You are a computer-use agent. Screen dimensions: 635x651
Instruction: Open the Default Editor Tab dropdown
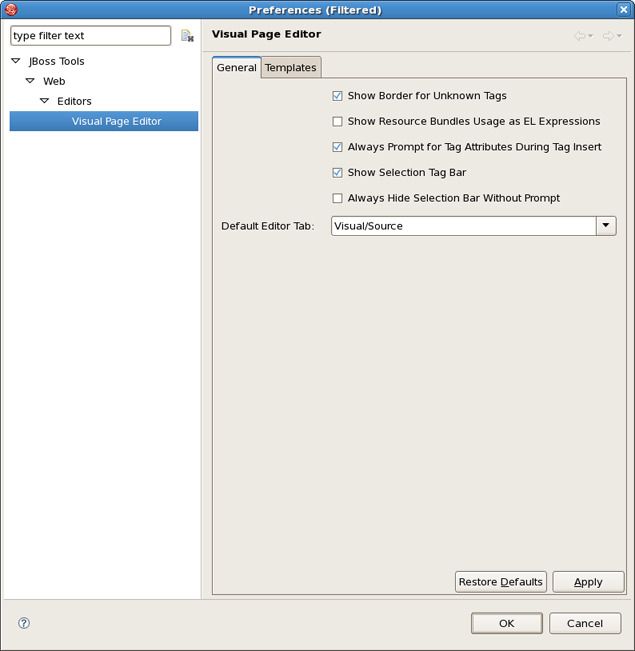[x=606, y=226]
